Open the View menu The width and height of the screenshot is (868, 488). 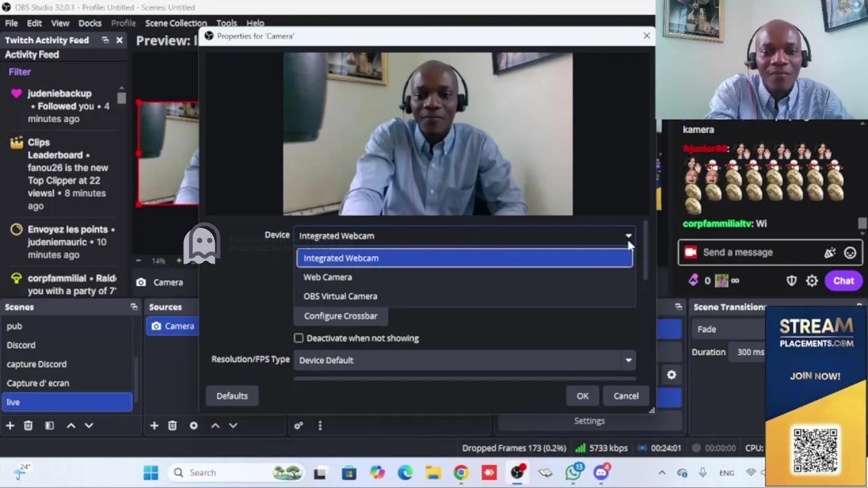pos(60,23)
